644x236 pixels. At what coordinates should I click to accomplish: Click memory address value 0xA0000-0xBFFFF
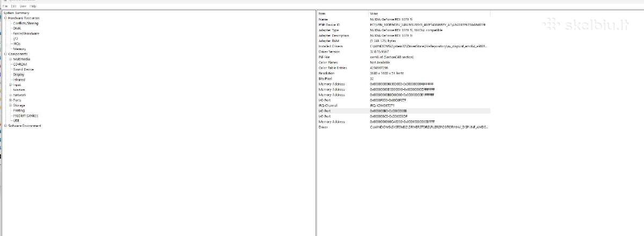tap(402, 121)
